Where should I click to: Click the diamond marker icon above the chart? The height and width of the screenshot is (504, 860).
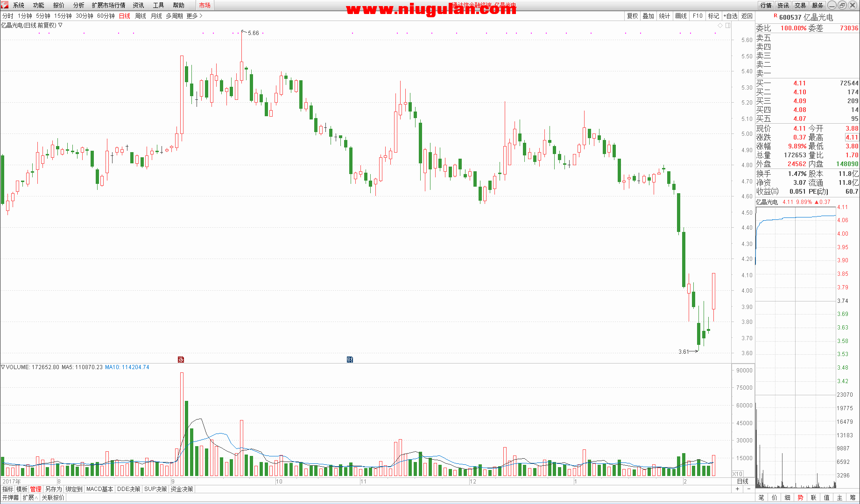click(x=720, y=25)
